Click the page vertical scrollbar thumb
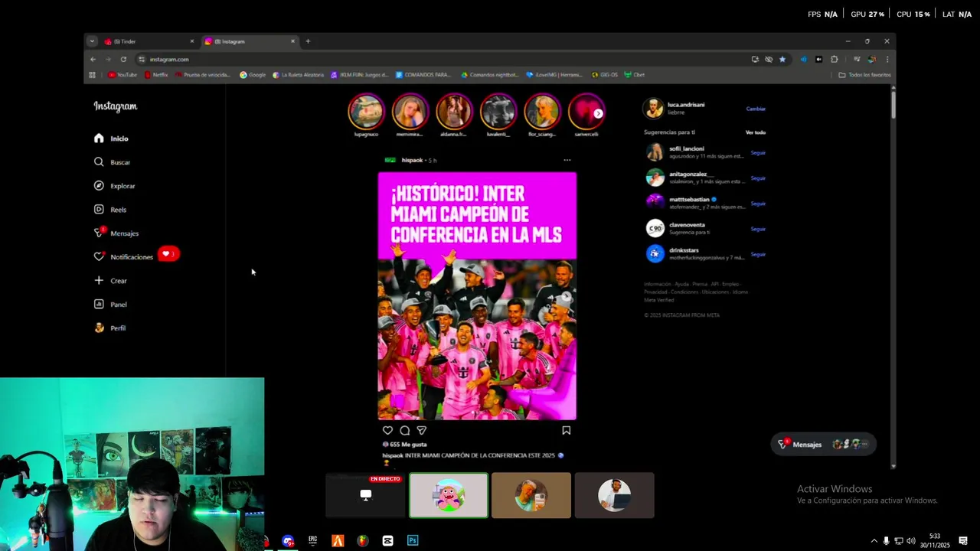Image resolution: width=980 pixels, height=551 pixels. pyautogui.click(x=893, y=103)
